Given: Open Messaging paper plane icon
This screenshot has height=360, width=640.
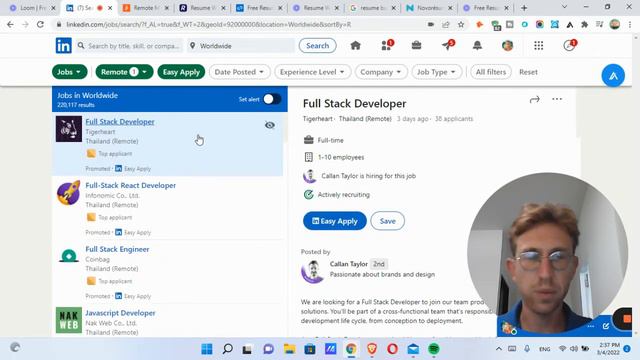Looking at the screenshot, I should [448, 45].
